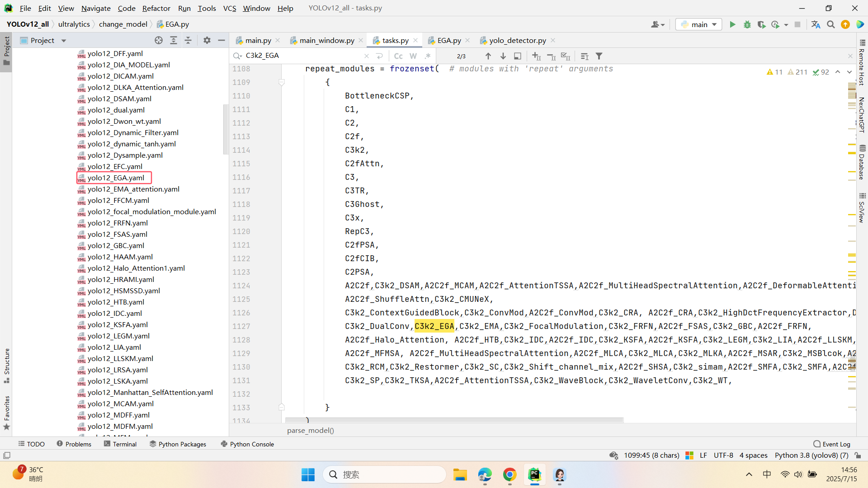Toggle Match Case in search bar
This screenshot has height=488, width=868.
point(398,56)
